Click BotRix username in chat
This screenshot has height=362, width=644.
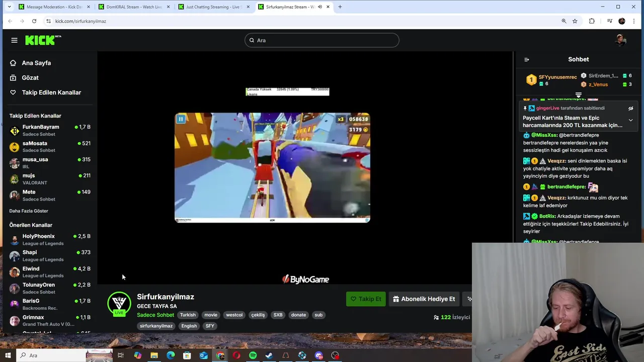point(547,216)
